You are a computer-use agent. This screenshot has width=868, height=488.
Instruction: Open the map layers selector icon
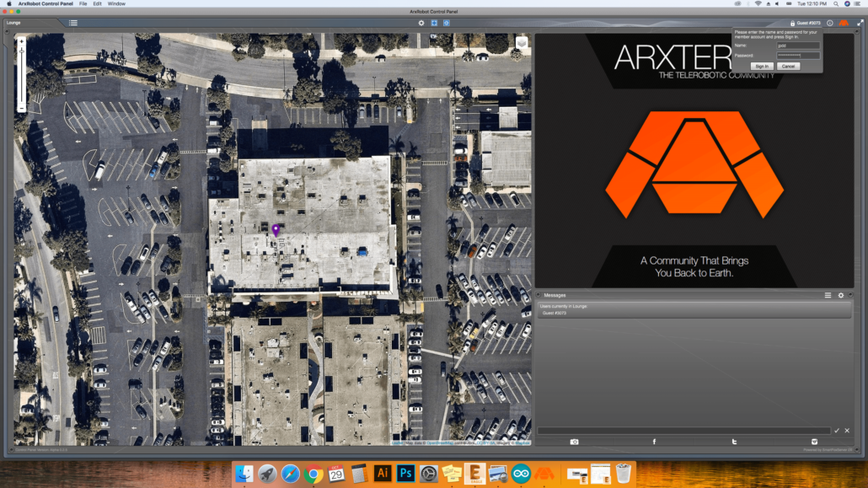pyautogui.click(x=522, y=43)
